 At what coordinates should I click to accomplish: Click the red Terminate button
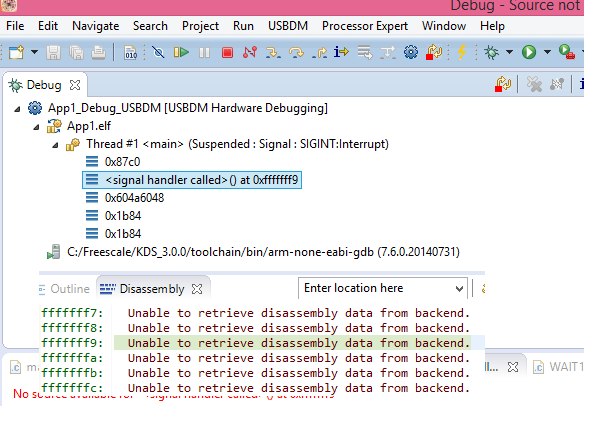pos(227,52)
